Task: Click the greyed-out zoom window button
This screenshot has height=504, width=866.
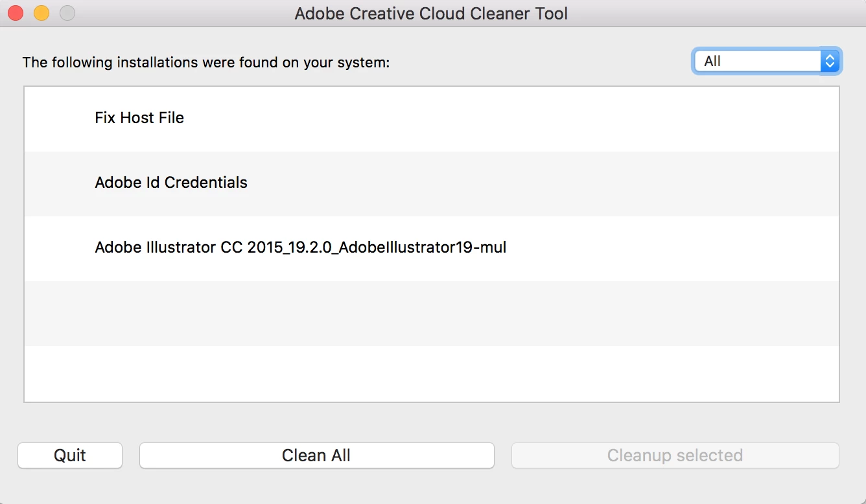Action: click(67, 13)
